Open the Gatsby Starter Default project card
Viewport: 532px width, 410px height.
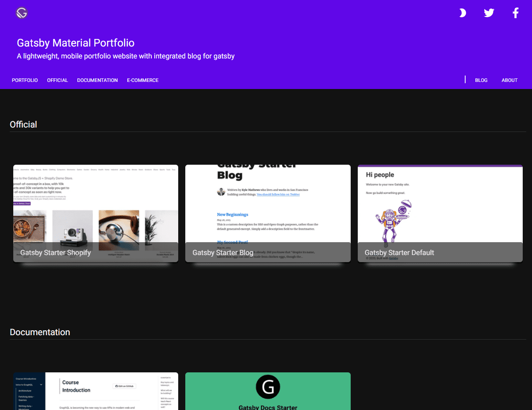[x=440, y=213]
